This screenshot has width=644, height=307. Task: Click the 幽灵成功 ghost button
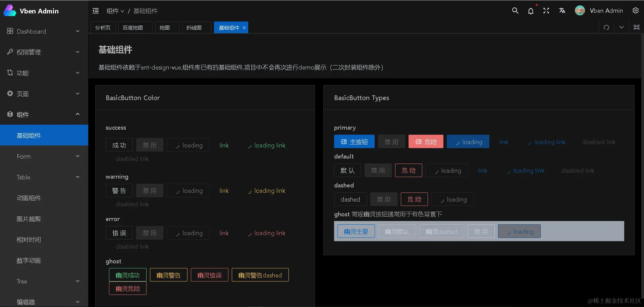coord(128,275)
